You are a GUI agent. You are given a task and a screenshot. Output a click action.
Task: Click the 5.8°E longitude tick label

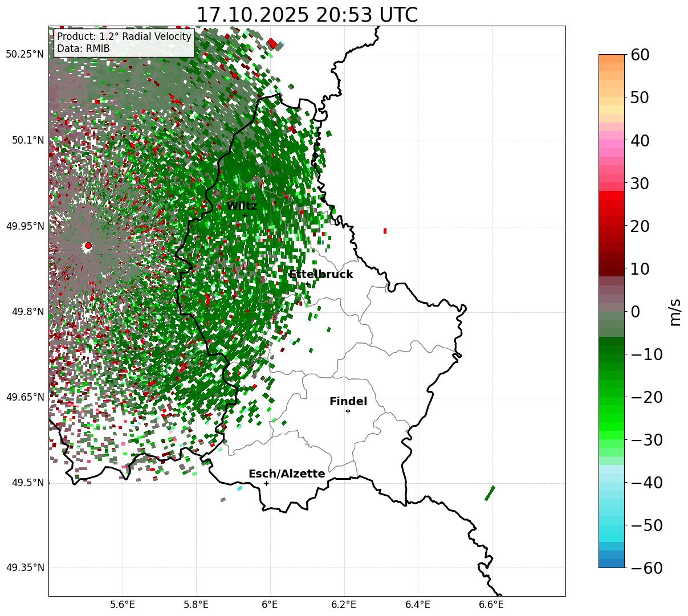[196, 605]
